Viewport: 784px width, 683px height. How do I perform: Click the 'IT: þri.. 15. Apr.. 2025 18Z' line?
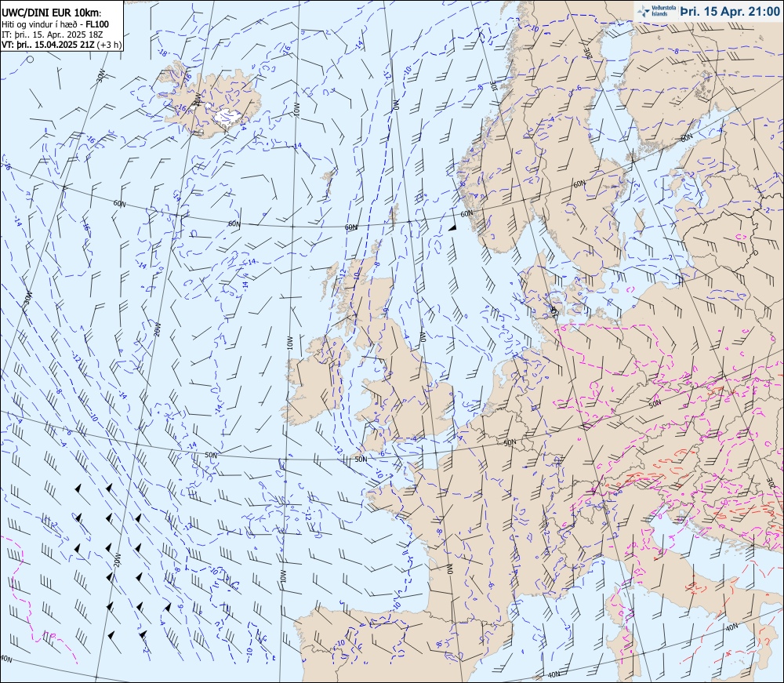(53, 34)
